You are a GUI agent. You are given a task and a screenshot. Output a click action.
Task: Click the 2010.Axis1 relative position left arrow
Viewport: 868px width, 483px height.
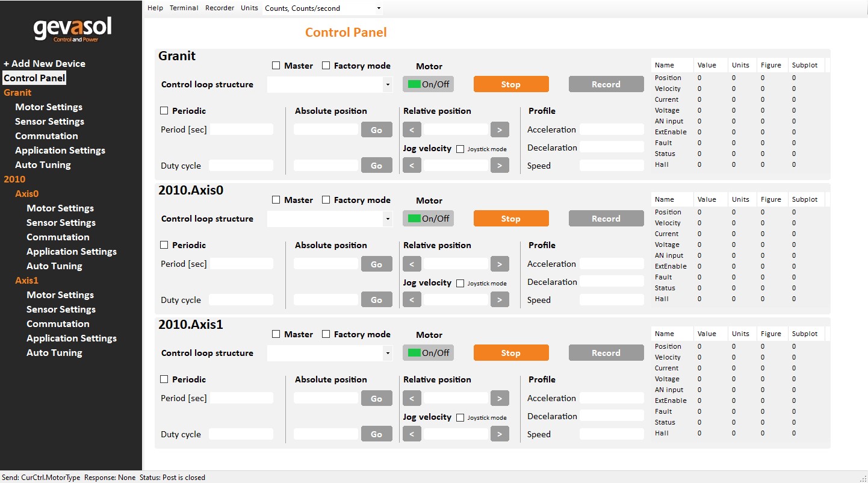(x=412, y=398)
